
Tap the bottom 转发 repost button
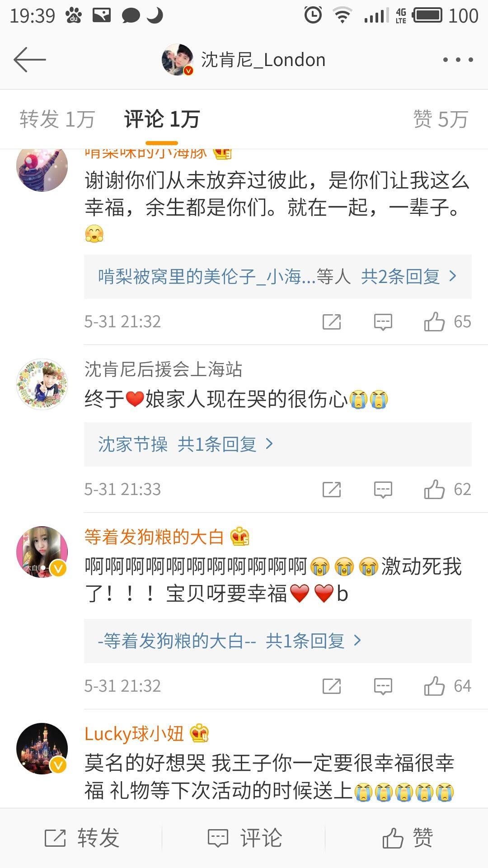(x=81, y=838)
